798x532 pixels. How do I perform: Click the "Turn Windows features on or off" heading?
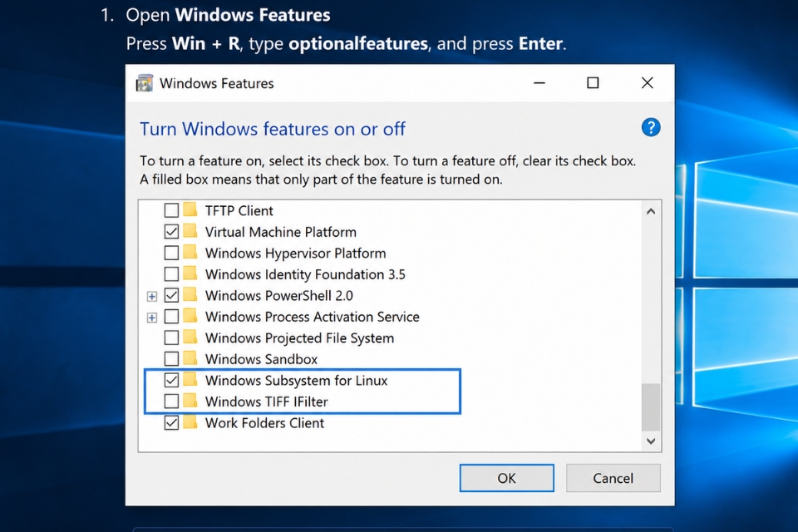(x=273, y=130)
